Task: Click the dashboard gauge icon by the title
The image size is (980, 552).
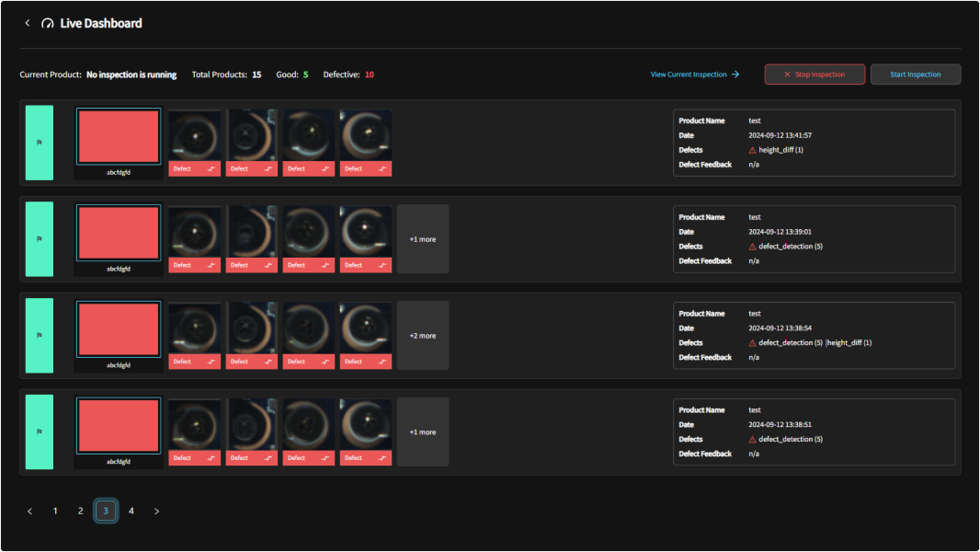Action: pos(48,23)
